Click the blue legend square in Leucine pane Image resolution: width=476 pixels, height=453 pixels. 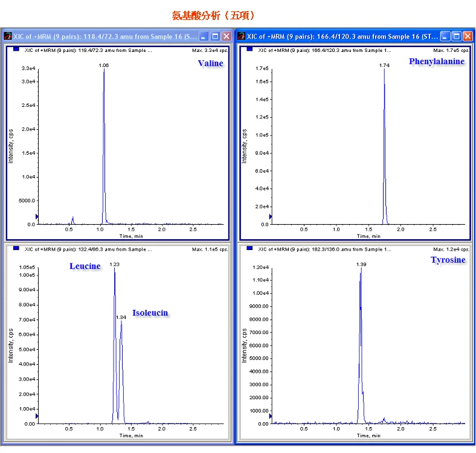[x=15, y=248]
